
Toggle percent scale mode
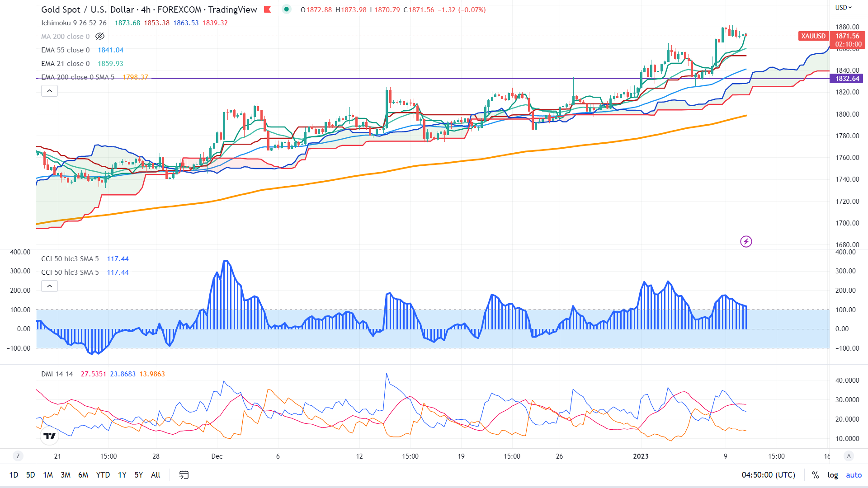[815, 475]
